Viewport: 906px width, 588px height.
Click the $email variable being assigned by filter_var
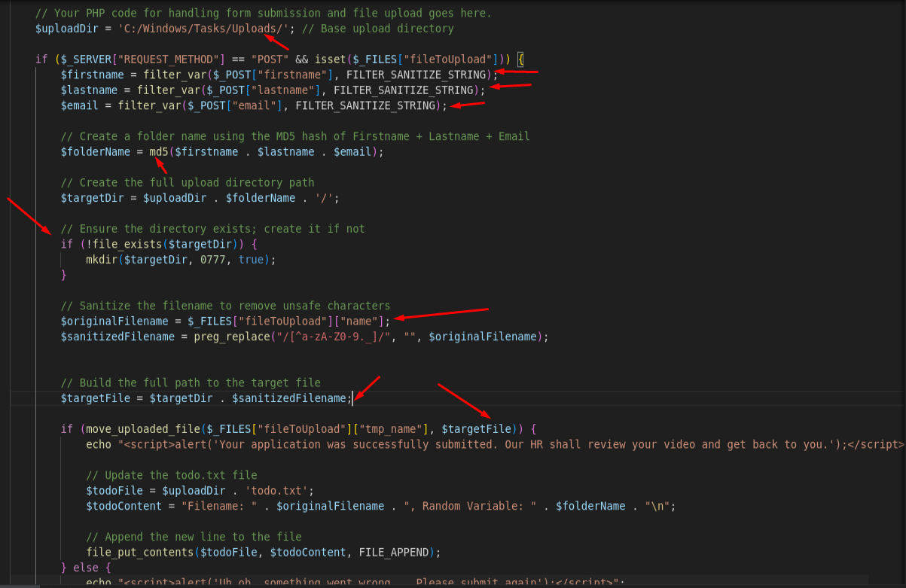tap(79, 105)
